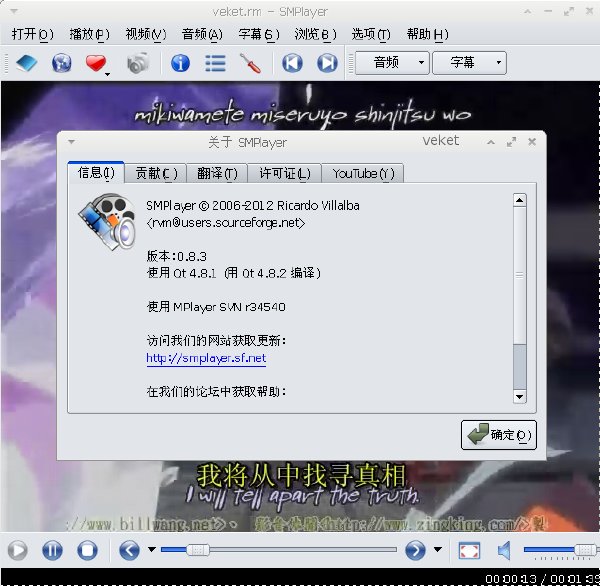Click the red heart favorites icon
The height and width of the screenshot is (586, 600).
click(x=96, y=63)
